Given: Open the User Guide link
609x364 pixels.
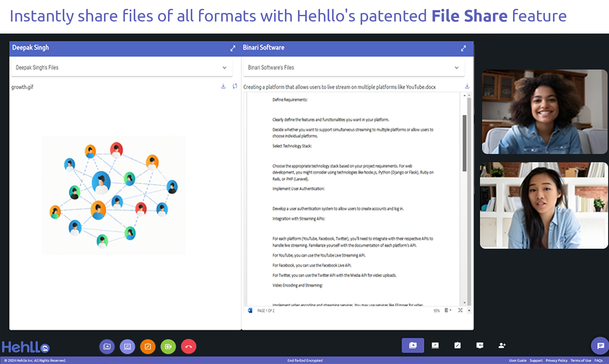Looking at the screenshot, I should pyautogui.click(x=518, y=361).
